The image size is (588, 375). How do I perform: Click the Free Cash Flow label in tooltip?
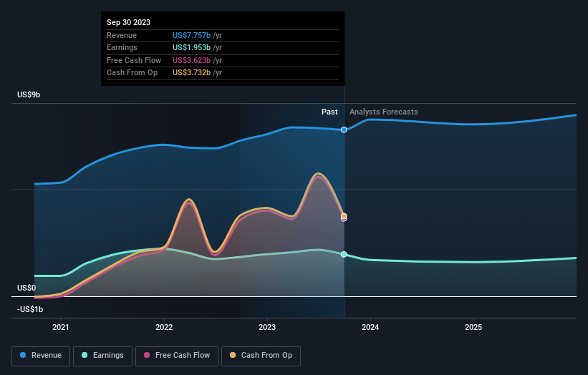click(x=134, y=60)
